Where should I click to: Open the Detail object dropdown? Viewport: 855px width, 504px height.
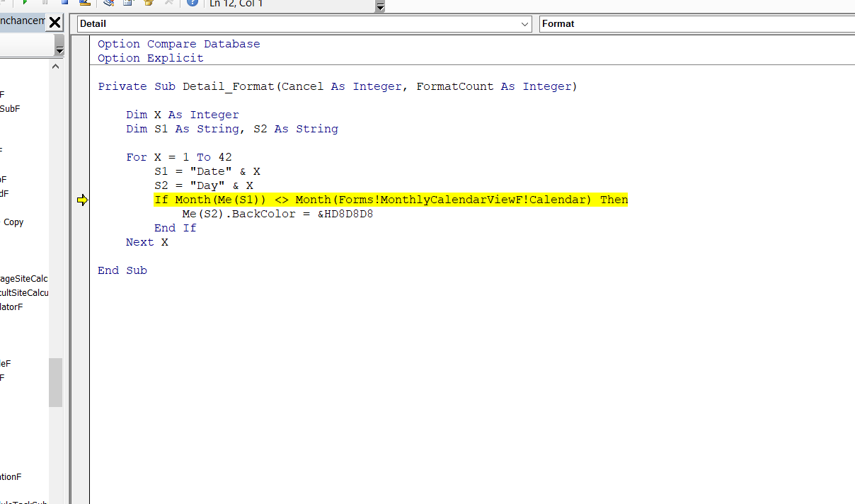tap(524, 24)
